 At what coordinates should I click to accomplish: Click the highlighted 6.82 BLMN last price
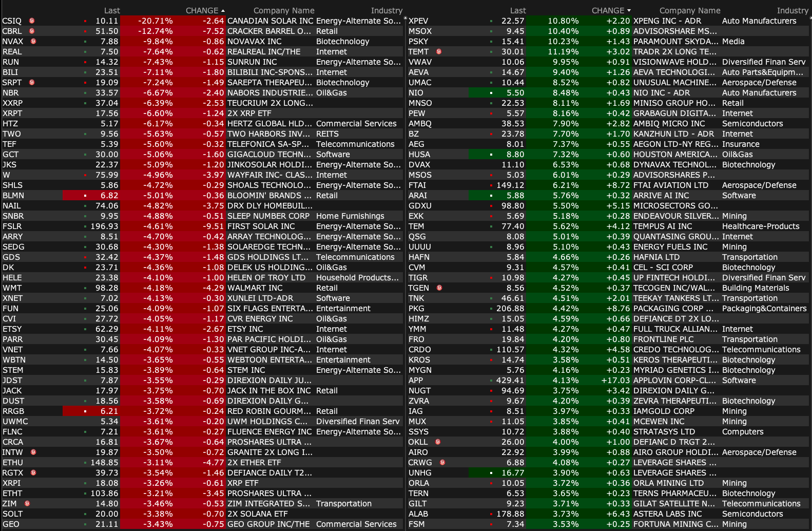click(109, 196)
